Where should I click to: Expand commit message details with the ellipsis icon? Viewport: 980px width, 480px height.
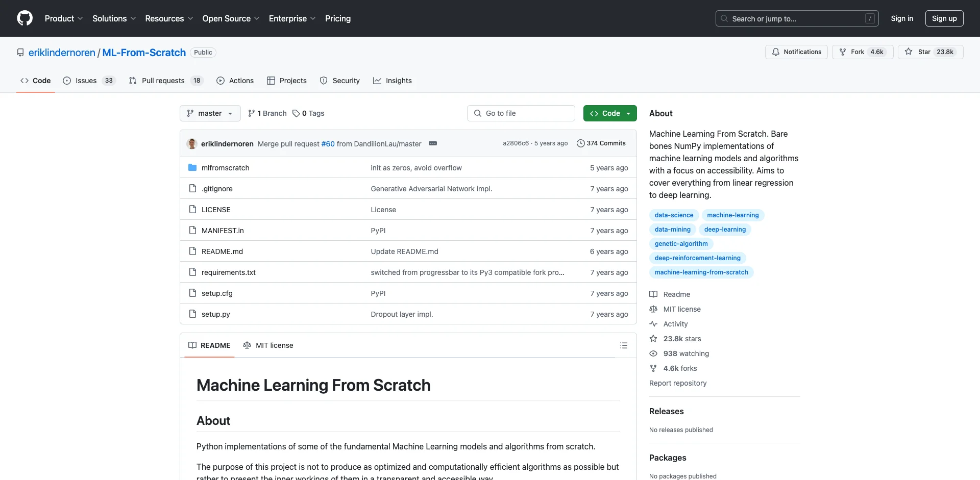(433, 143)
